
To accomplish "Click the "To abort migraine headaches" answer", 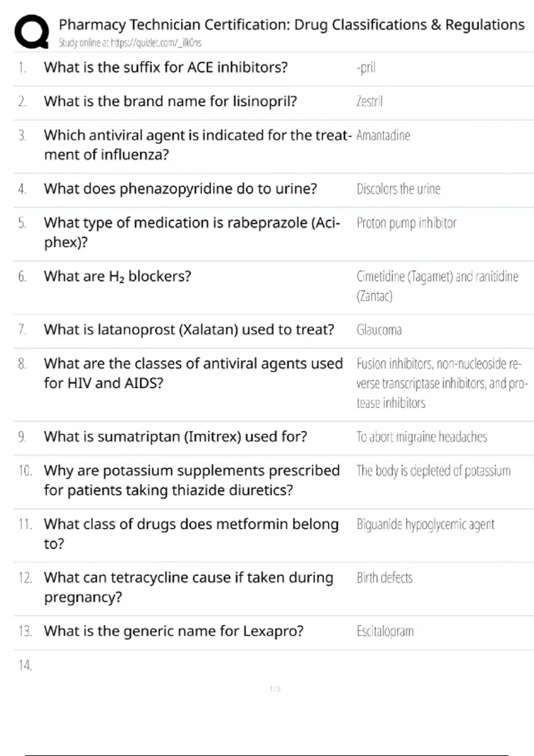I will [421, 437].
